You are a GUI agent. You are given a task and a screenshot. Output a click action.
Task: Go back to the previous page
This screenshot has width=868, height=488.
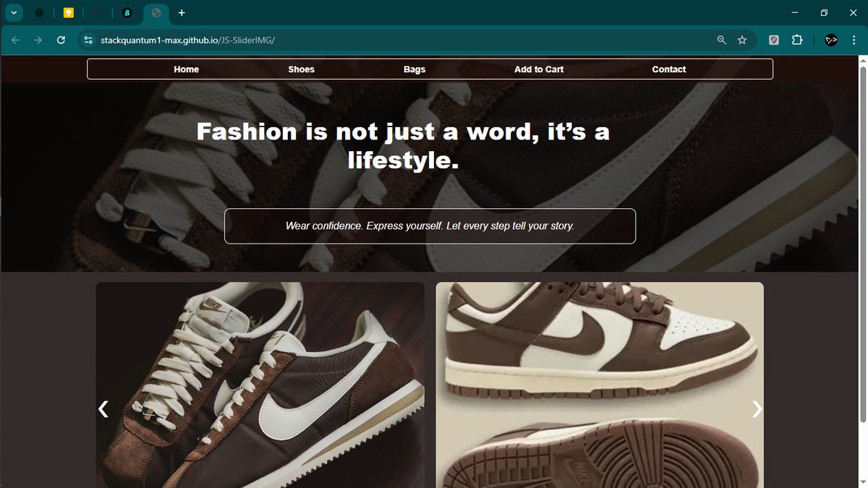[15, 40]
